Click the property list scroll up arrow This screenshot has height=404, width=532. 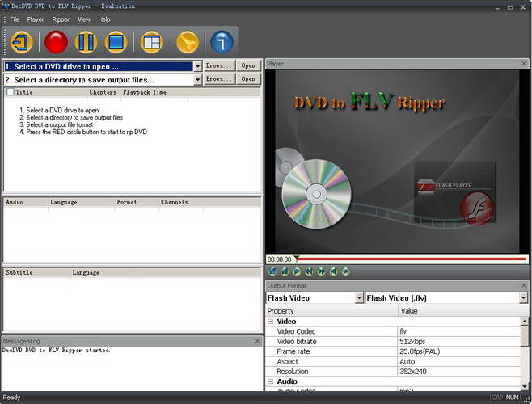(525, 321)
